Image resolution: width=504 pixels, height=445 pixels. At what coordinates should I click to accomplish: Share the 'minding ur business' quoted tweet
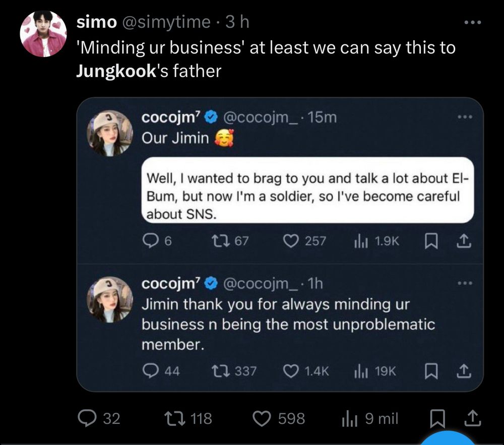463,371
